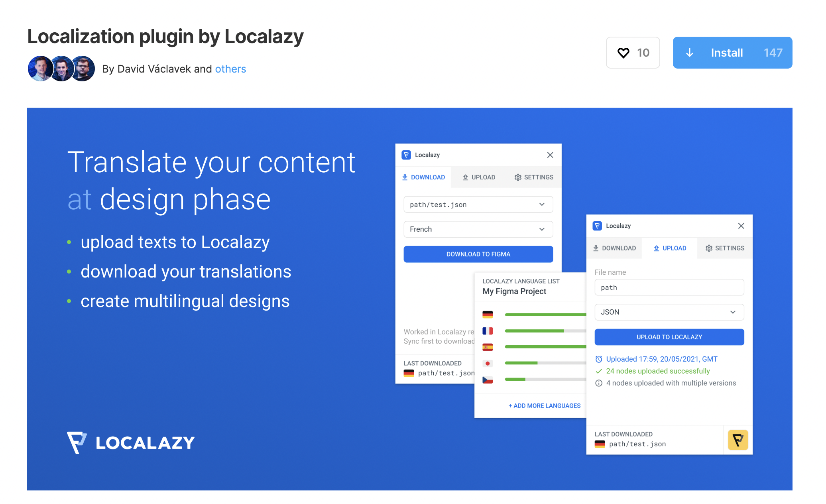Click German flag in download panel footer
The image size is (826, 504).
[409, 373]
